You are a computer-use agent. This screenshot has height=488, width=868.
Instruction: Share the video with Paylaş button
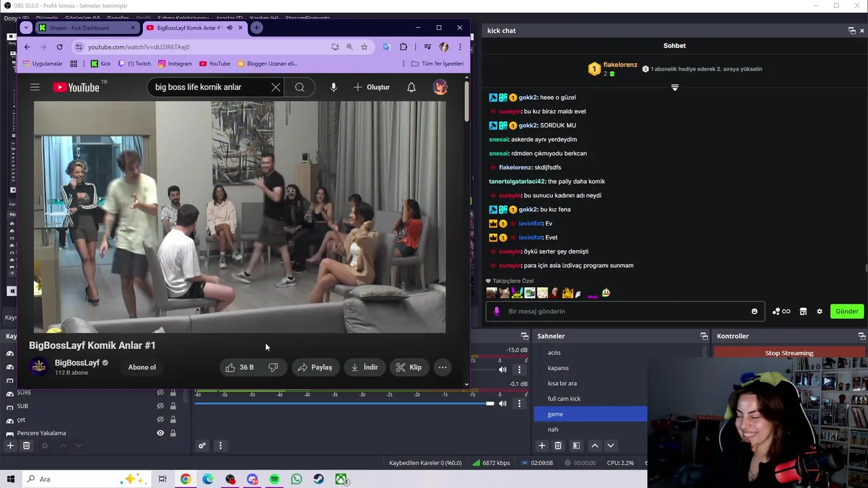click(315, 367)
